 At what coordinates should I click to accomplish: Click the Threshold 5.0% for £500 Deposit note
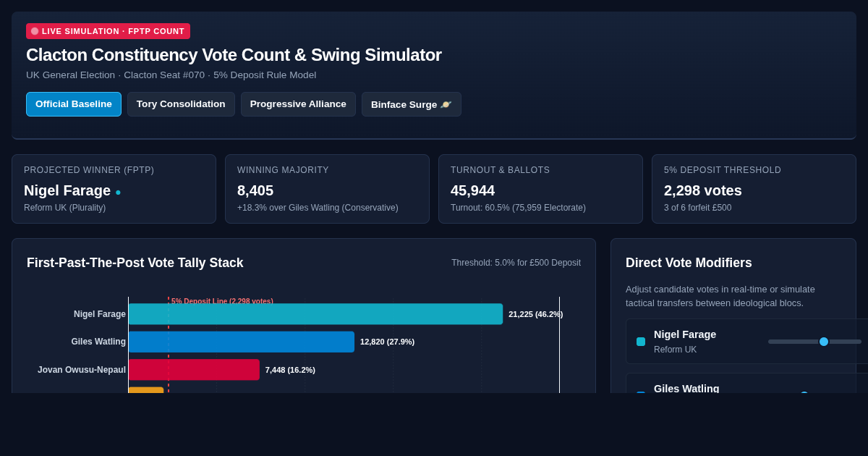pos(516,263)
